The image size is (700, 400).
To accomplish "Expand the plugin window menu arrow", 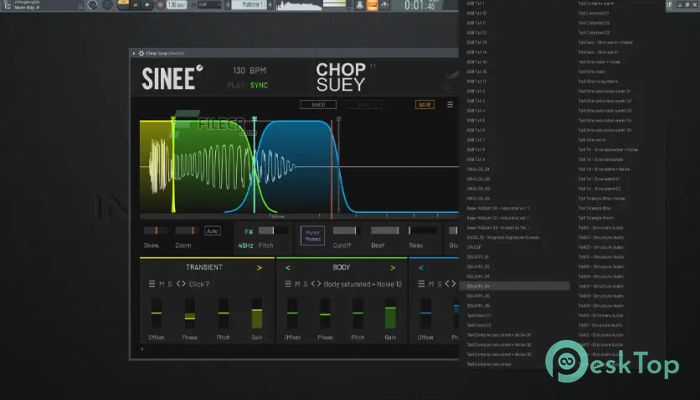I will [x=133, y=53].
